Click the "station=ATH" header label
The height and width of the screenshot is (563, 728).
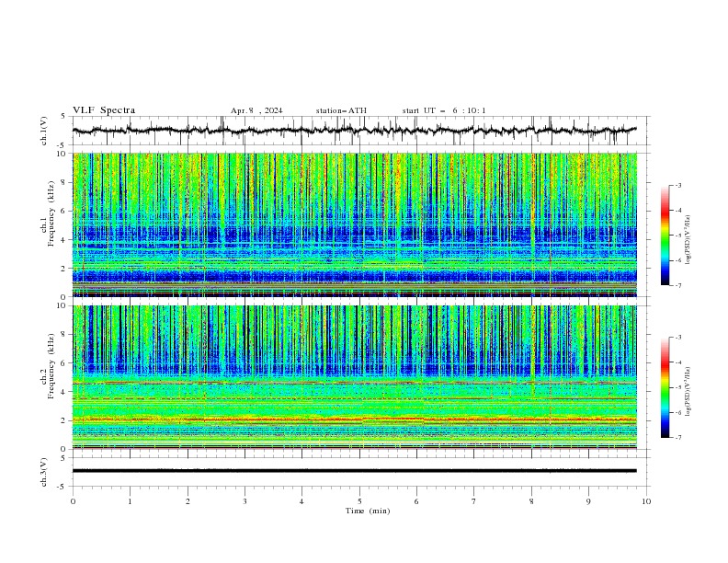click(x=341, y=110)
